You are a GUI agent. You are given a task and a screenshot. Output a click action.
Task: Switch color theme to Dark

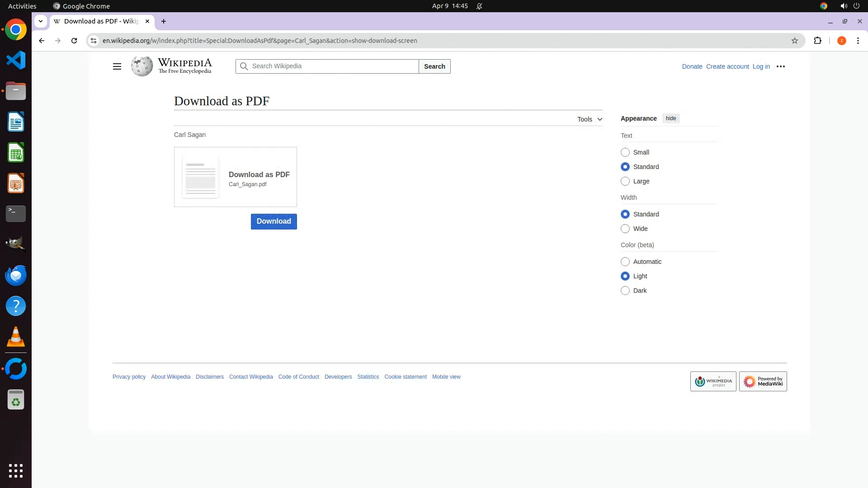click(x=625, y=291)
